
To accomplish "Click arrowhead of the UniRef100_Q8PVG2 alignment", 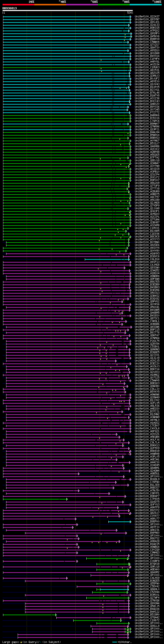I will pyautogui.click(x=122, y=302).
